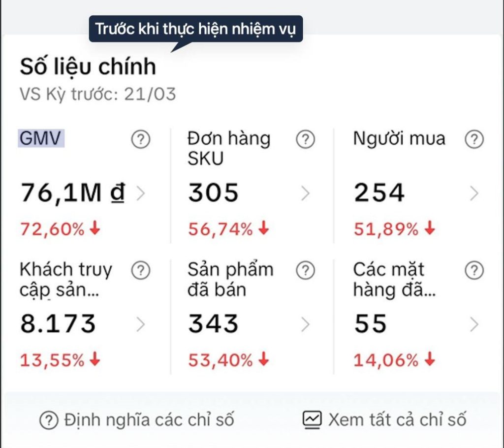
Task: Open the chevron beside the 55 items value
Action: [474, 324]
